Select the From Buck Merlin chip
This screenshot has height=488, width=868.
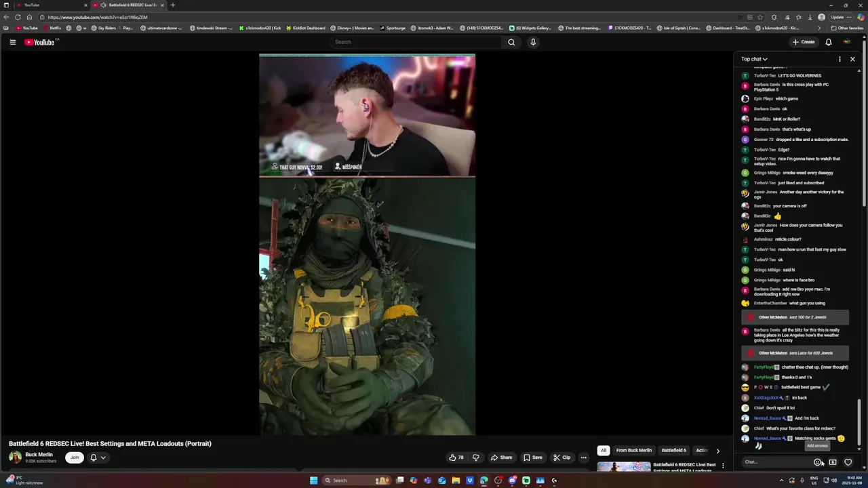click(x=633, y=450)
